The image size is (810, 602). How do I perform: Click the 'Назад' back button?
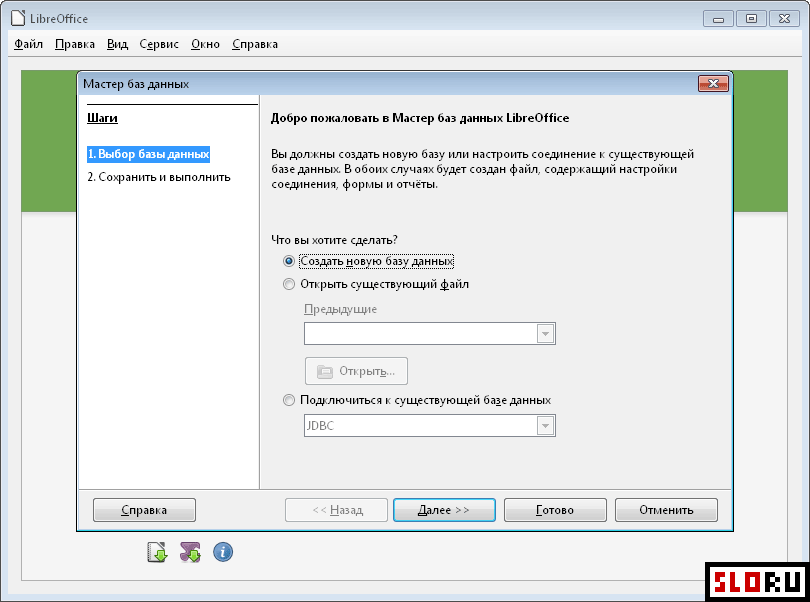[336, 510]
